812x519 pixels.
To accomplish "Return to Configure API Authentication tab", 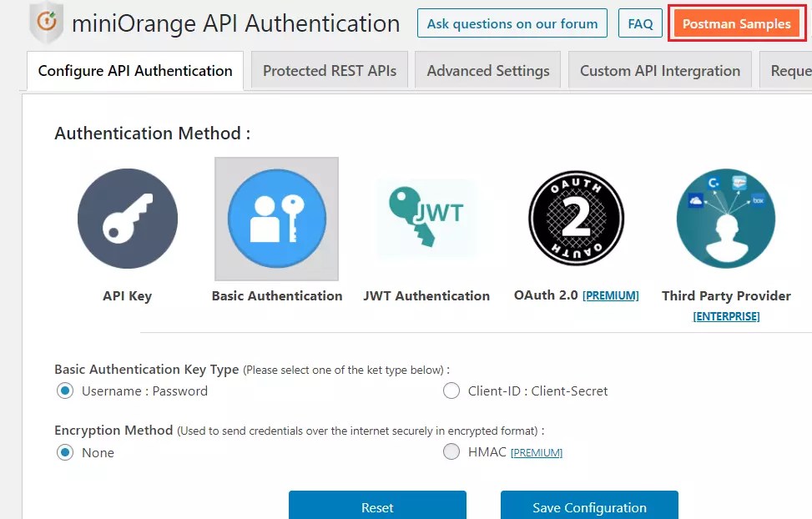I will [134, 72].
